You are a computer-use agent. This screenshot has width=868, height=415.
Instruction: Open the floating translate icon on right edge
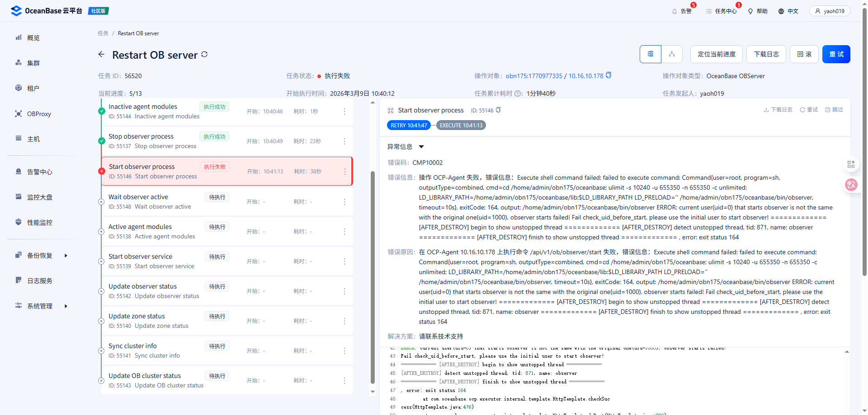851,185
